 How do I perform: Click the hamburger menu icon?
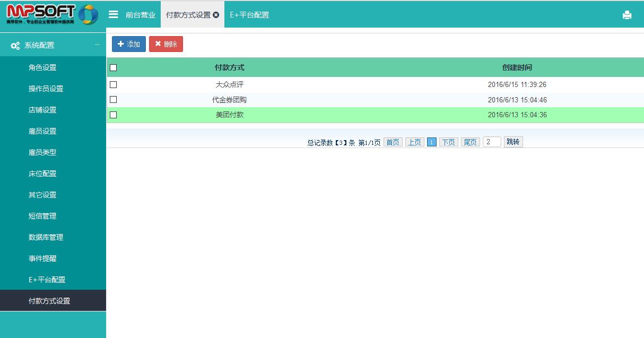[113, 14]
